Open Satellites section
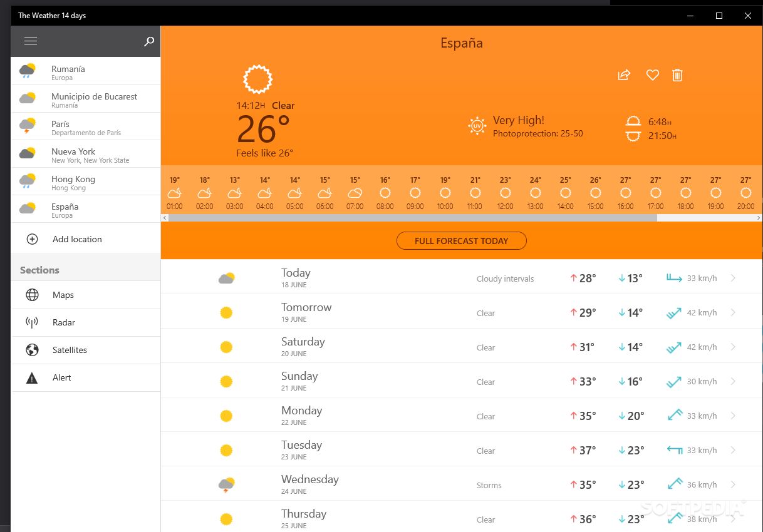763x532 pixels. point(86,350)
